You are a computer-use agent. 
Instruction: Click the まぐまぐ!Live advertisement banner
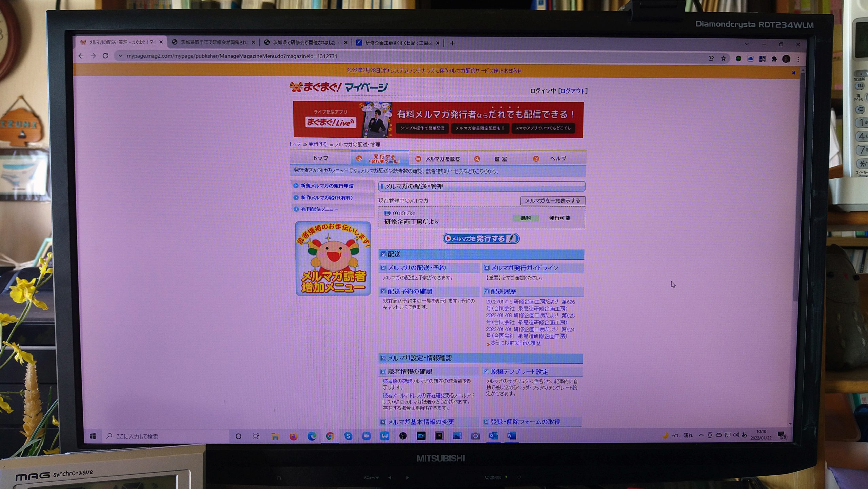pos(438,120)
